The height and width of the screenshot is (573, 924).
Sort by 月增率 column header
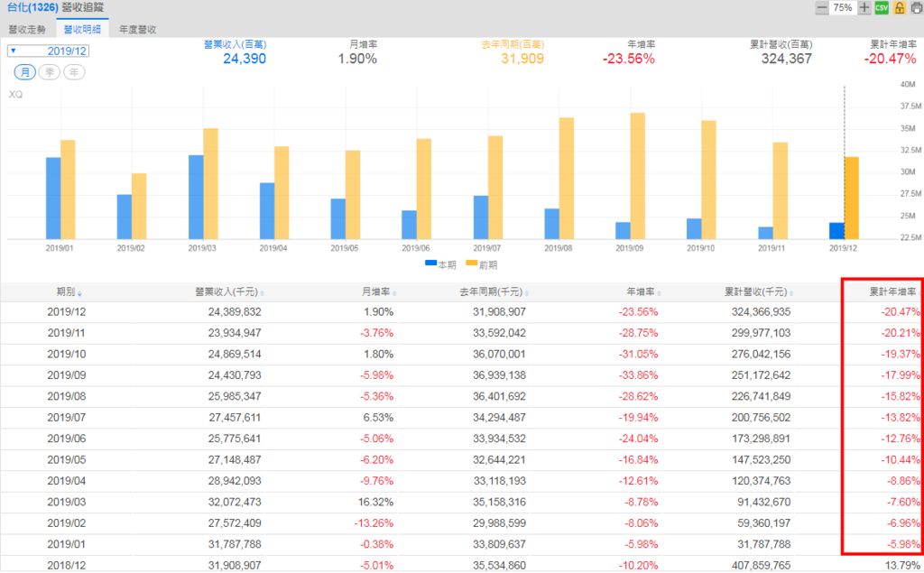(x=378, y=291)
